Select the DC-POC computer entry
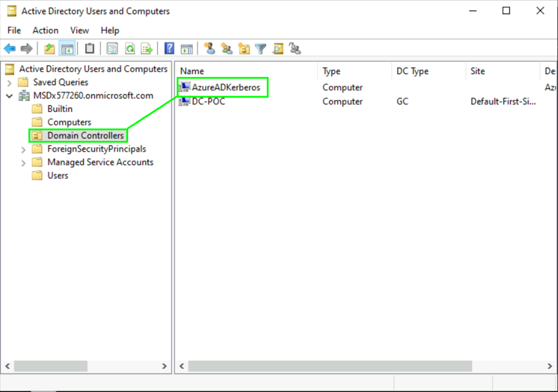The image size is (558, 392). coord(208,102)
